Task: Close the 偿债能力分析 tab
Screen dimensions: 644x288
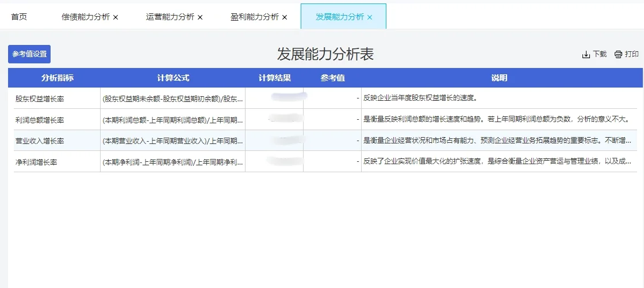Action: pyautogui.click(x=116, y=17)
